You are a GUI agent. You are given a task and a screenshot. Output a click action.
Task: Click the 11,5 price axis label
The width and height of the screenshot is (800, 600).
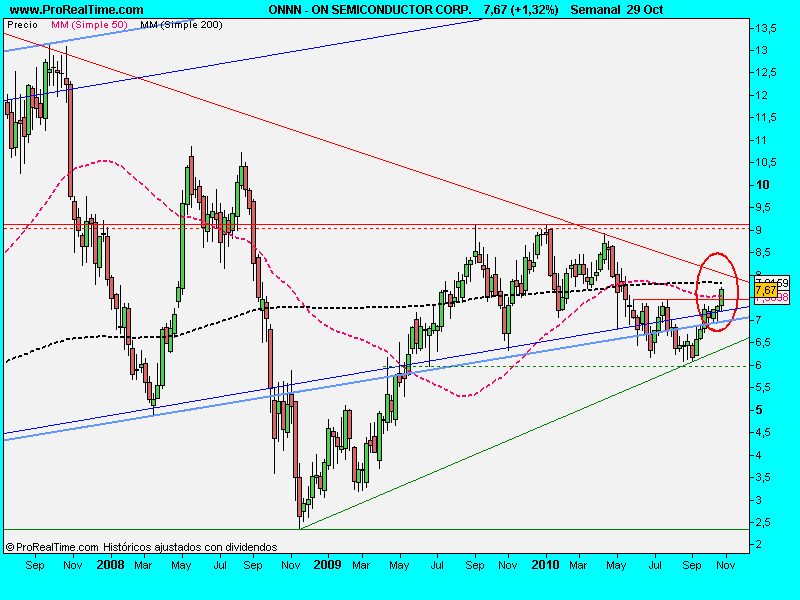[x=766, y=117]
